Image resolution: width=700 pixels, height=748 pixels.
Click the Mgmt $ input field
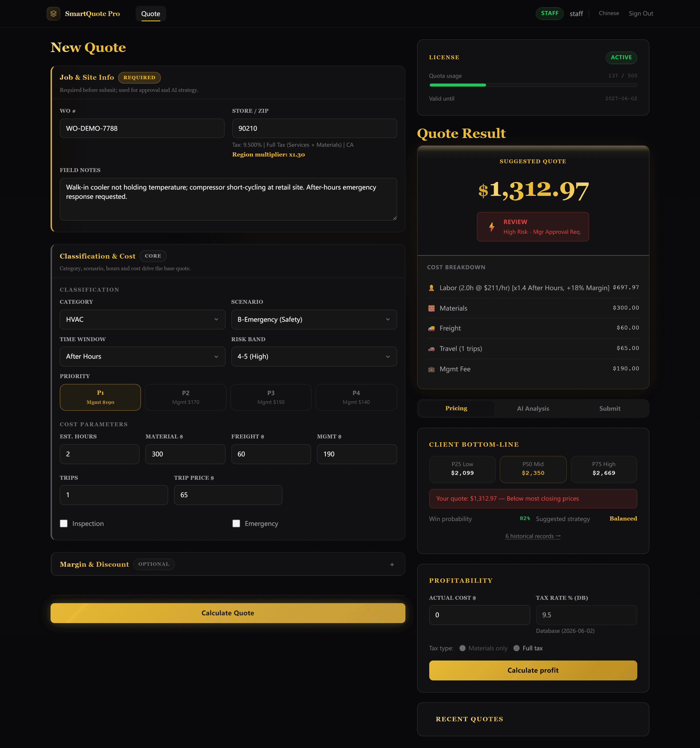[x=357, y=454]
